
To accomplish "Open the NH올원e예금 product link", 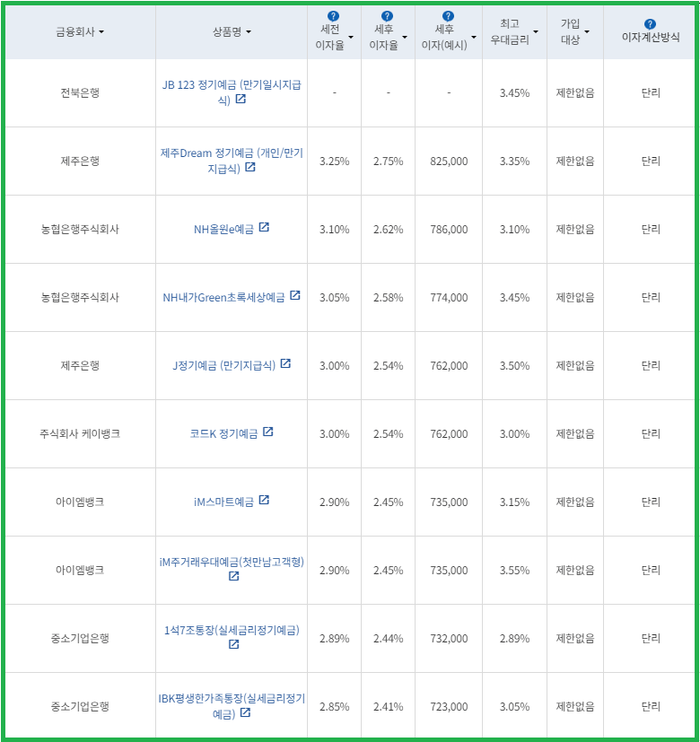I will [x=223, y=230].
